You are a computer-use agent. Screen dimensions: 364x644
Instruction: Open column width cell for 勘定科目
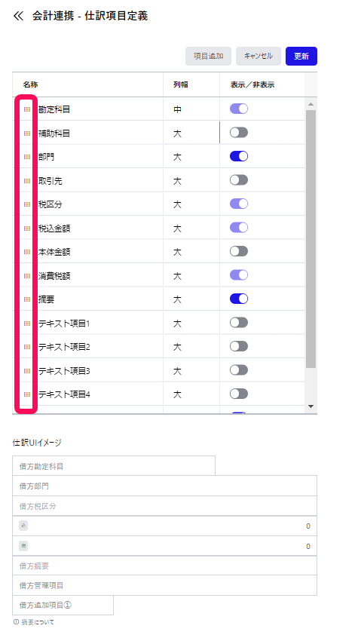pyautogui.click(x=191, y=109)
